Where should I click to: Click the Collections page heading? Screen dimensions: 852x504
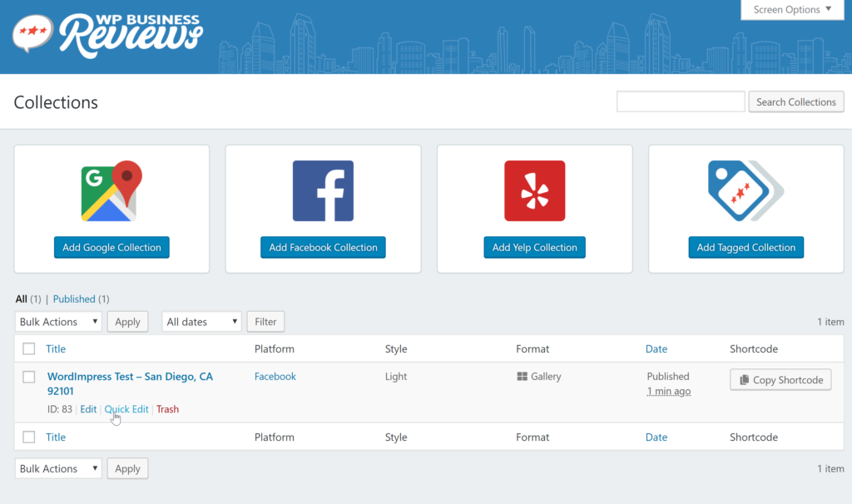coord(56,102)
